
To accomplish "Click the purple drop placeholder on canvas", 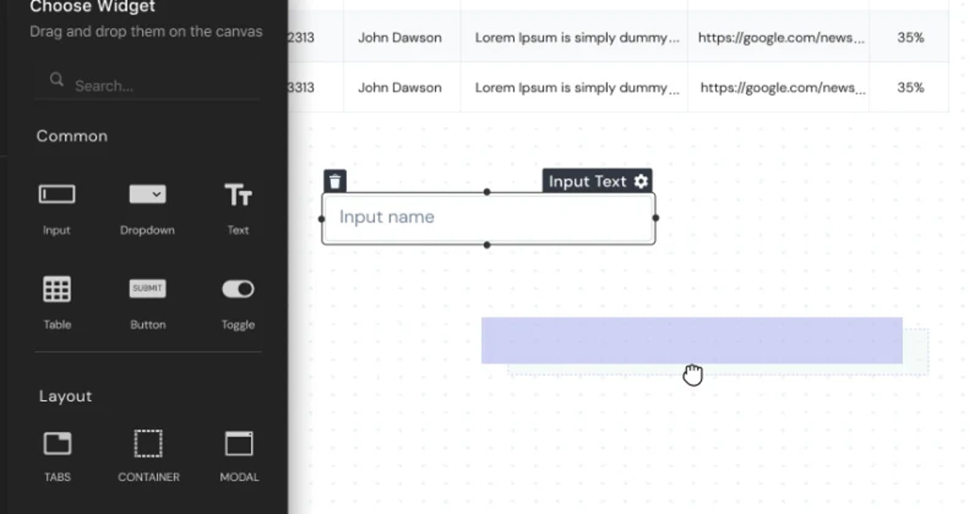I will click(691, 340).
